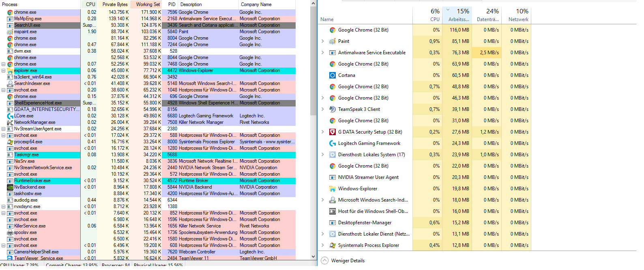
Task: Click the Datenträ... disk column header
Action: (x=486, y=15)
